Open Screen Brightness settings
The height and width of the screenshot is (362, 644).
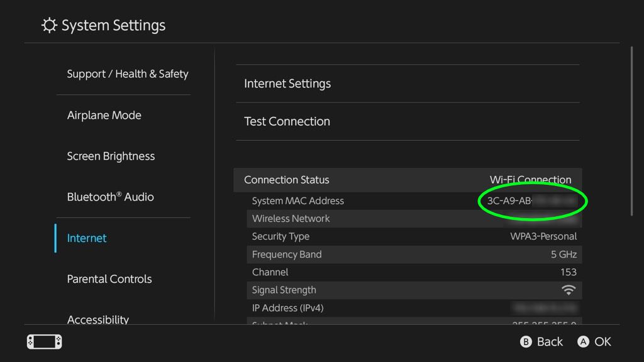(111, 156)
